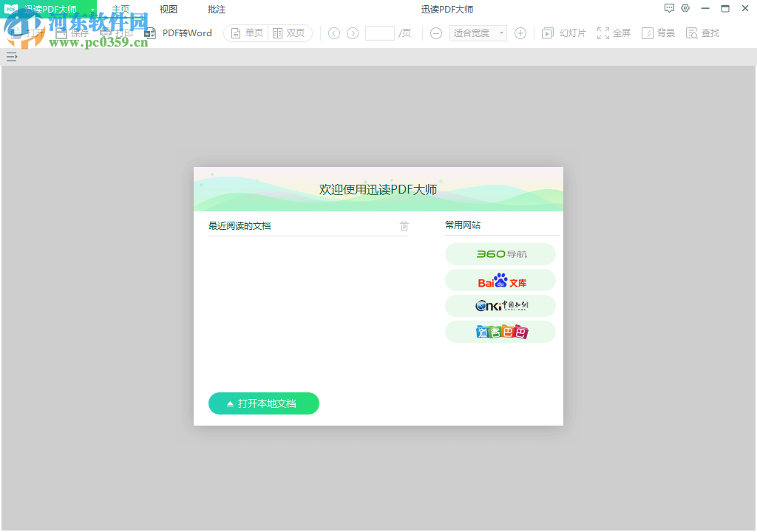Select 单页 single page view
757x532 pixels.
pyautogui.click(x=246, y=33)
